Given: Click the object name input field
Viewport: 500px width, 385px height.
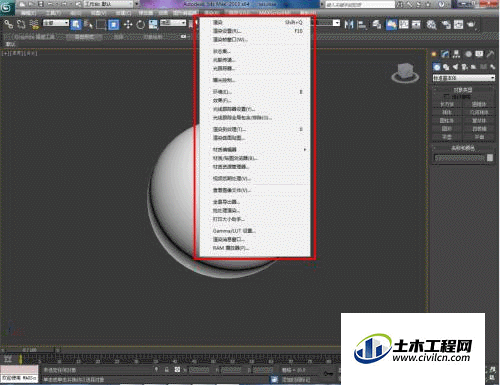Looking at the screenshot, I should [460, 158].
